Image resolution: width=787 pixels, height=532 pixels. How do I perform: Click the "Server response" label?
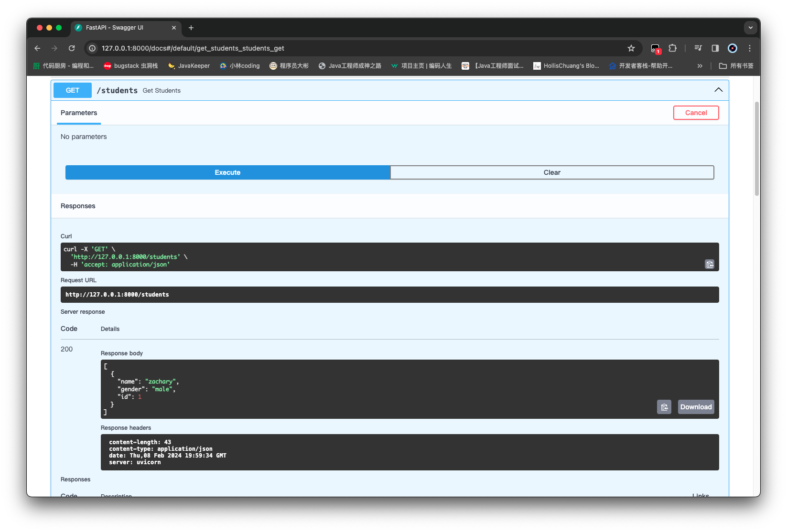83,312
